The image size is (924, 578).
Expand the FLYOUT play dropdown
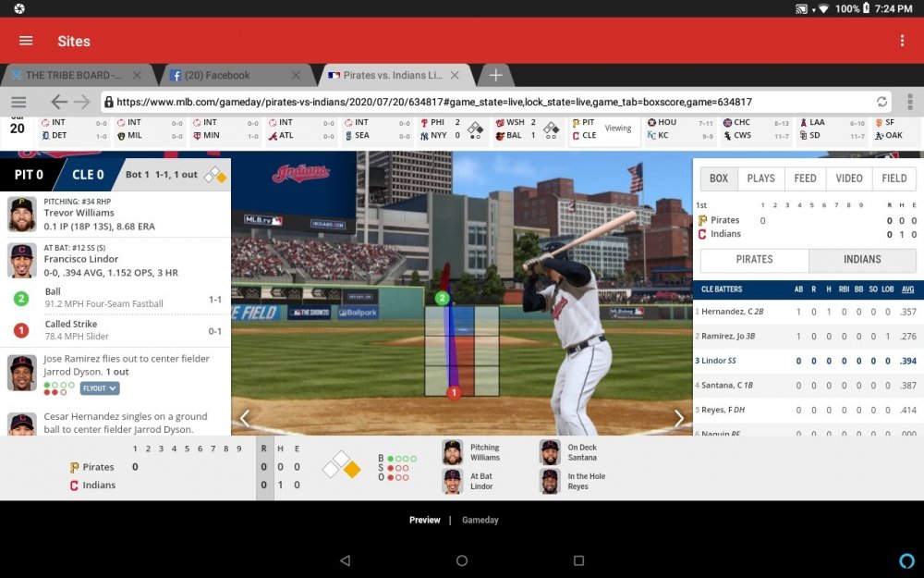click(x=100, y=388)
